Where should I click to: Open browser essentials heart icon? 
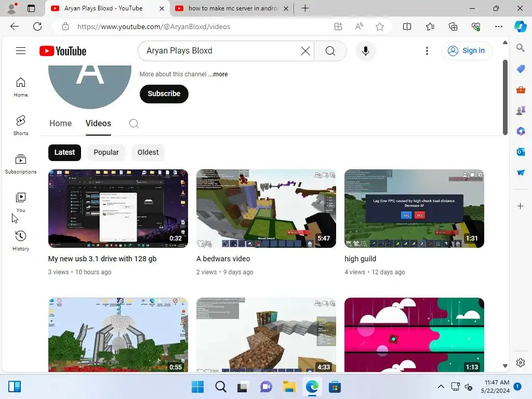476,26
